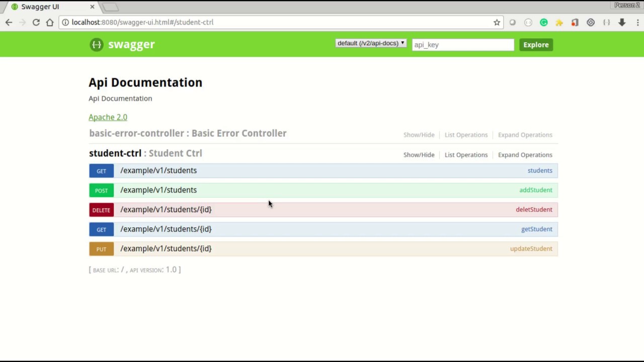Open the round white braces extension icon

pos(528,22)
